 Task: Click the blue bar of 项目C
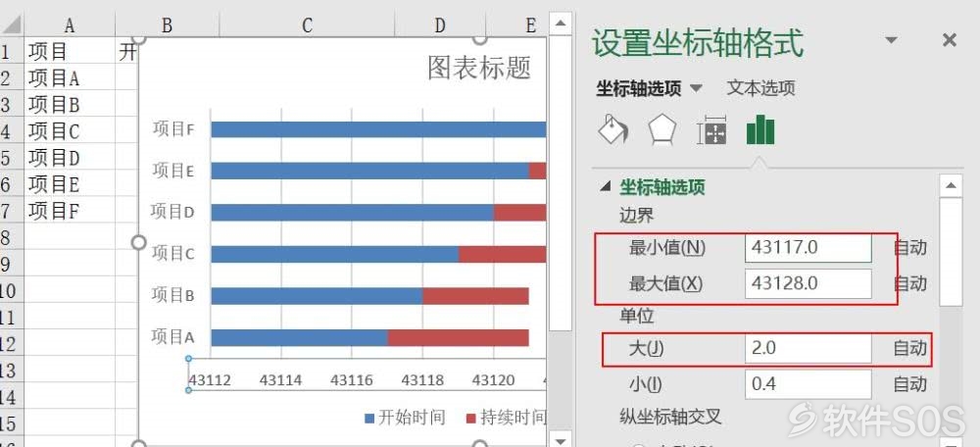335,254
